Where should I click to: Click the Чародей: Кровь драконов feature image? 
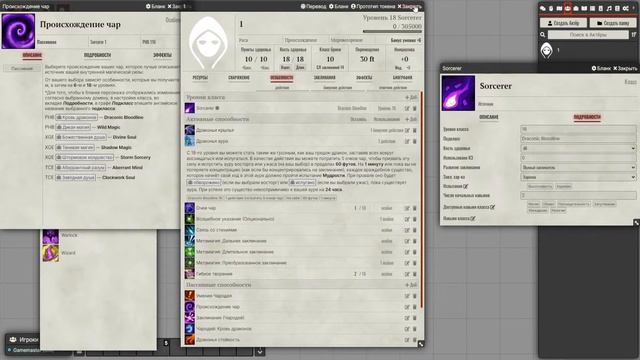(190, 329)
